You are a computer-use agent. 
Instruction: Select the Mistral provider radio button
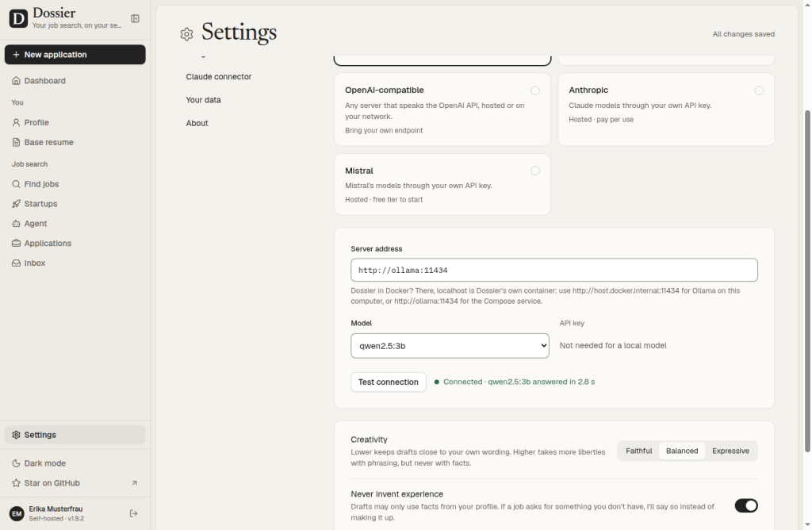point(535,171)
